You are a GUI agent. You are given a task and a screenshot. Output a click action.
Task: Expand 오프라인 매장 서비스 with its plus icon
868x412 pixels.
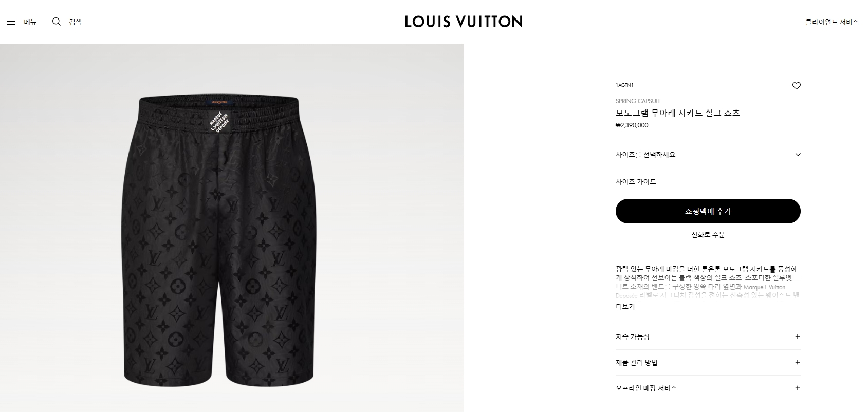click(797, 388)
